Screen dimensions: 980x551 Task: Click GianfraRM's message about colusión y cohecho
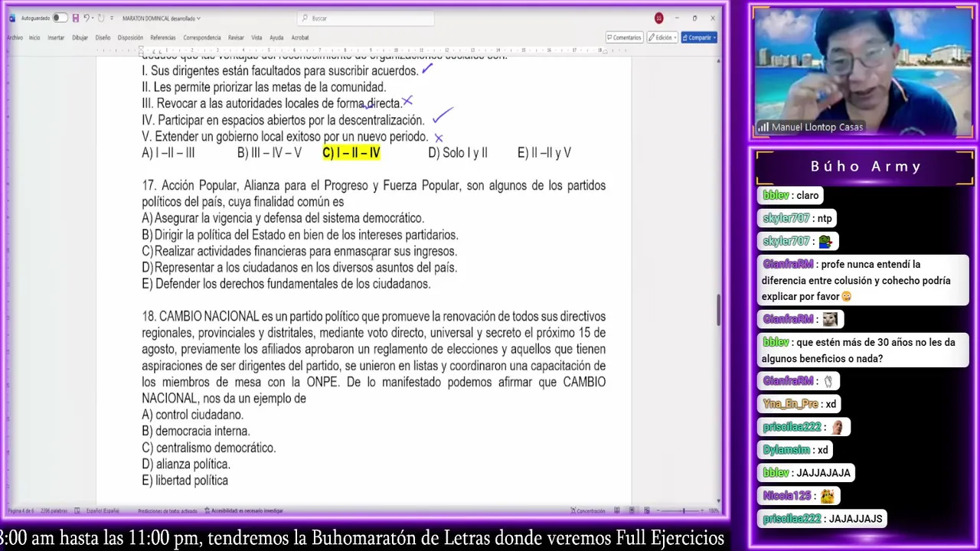pyautogui.click(x=863, y=280)
